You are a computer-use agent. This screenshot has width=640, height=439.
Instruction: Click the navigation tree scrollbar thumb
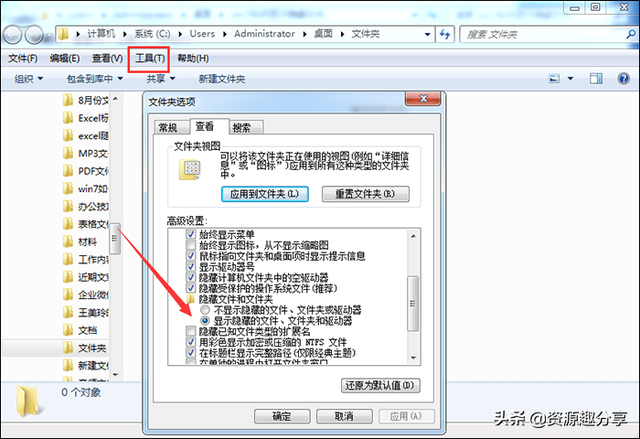115,238
